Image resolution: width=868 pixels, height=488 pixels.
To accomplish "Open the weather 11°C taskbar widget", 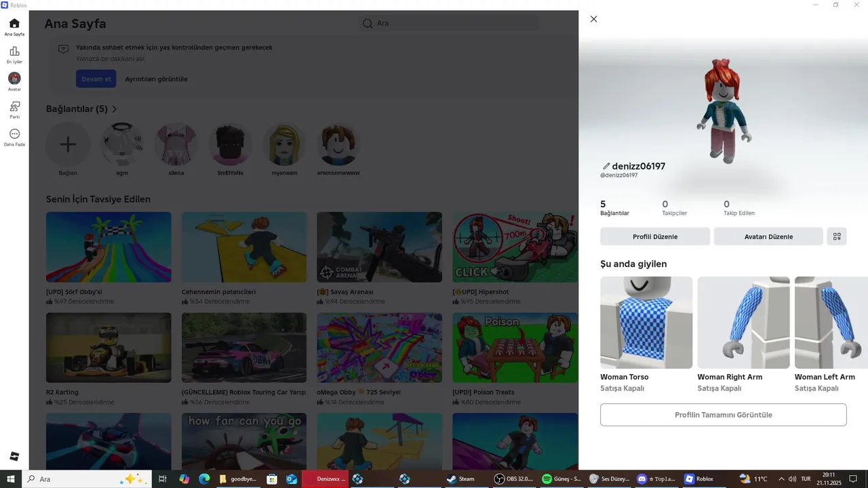I will (754, 479).
